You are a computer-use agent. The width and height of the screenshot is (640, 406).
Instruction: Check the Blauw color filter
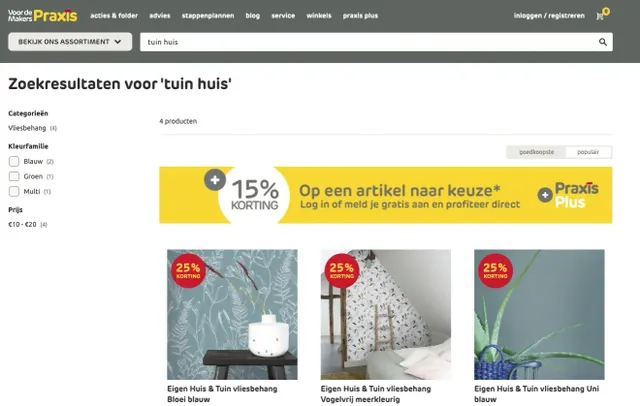click(14, 161)
